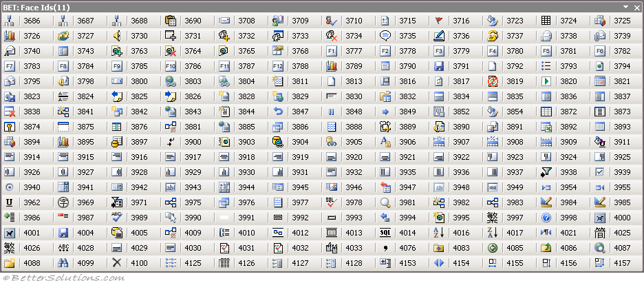Click the globe network icon 3803
Image resolution: width=644 pixels, height=283 pixels.
[171, 81]
